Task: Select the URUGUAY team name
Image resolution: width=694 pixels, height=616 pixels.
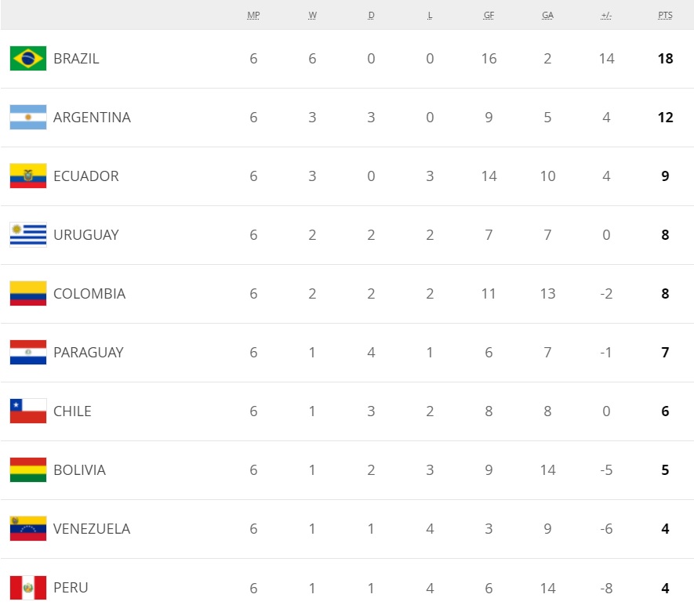Action: pos(86,235)
